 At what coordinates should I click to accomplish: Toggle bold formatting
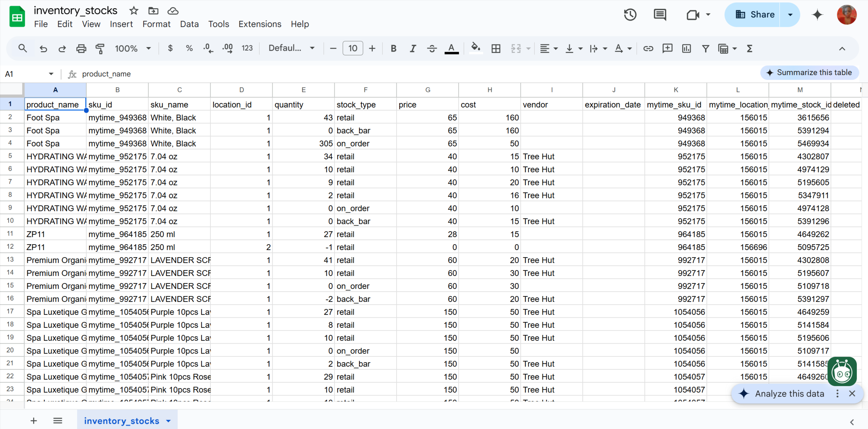[393, 48]
